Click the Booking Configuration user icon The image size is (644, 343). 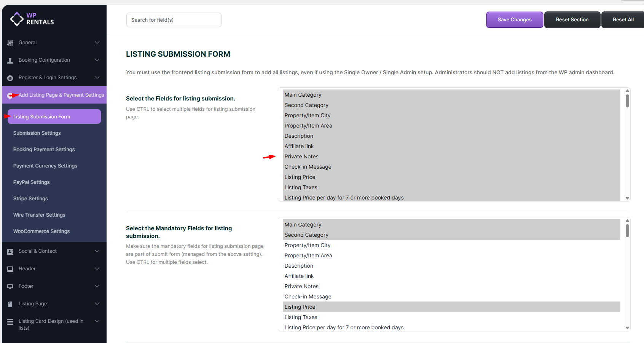[x=10, y=61]
